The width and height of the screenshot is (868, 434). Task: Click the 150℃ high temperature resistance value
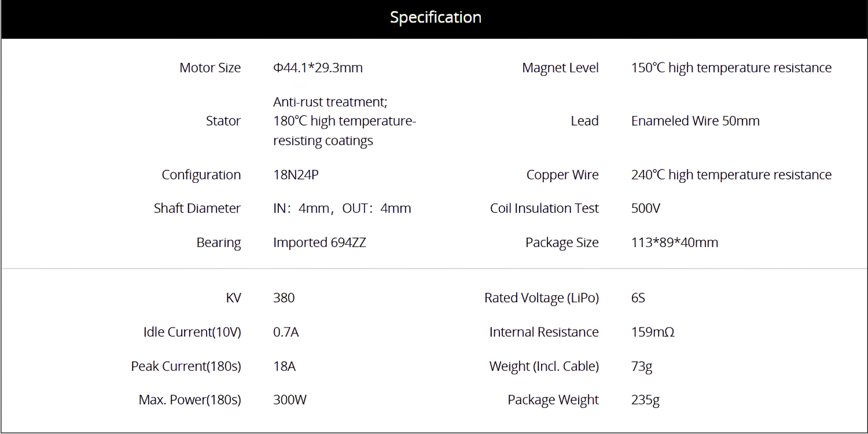tap(731, 68)
